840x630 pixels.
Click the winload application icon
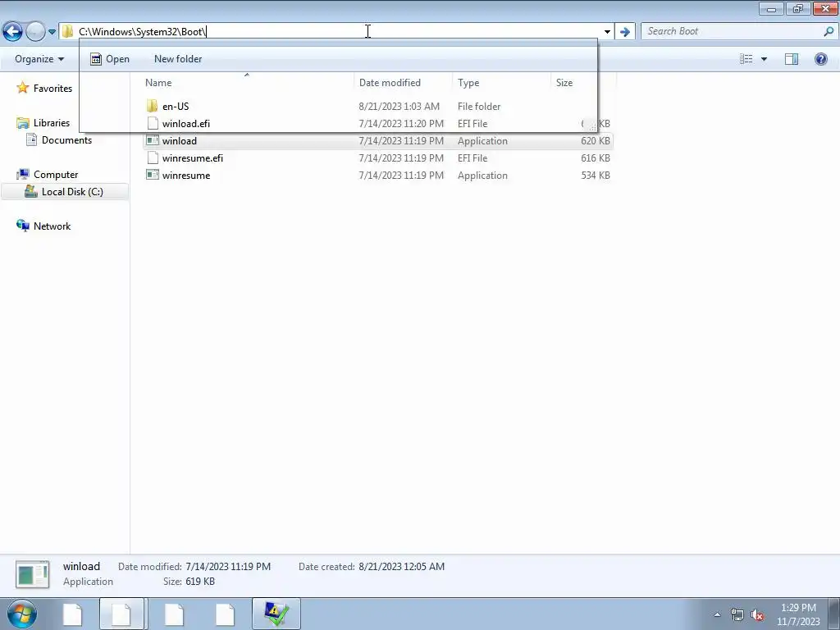[x=153, y=140]
